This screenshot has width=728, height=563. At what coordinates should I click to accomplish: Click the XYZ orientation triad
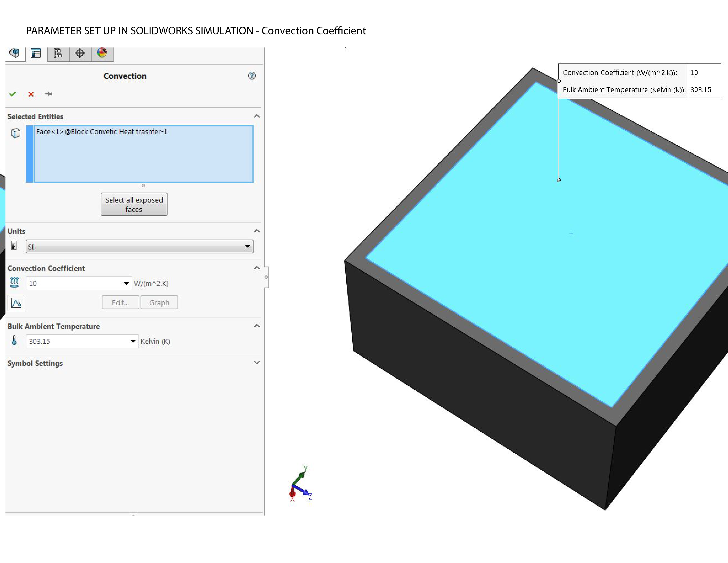[x=301, y=484]
